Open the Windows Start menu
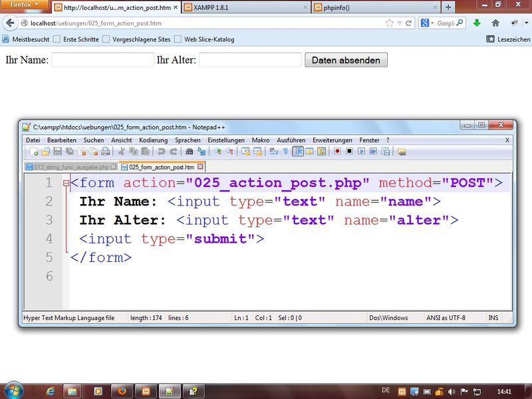 [13, 390]
